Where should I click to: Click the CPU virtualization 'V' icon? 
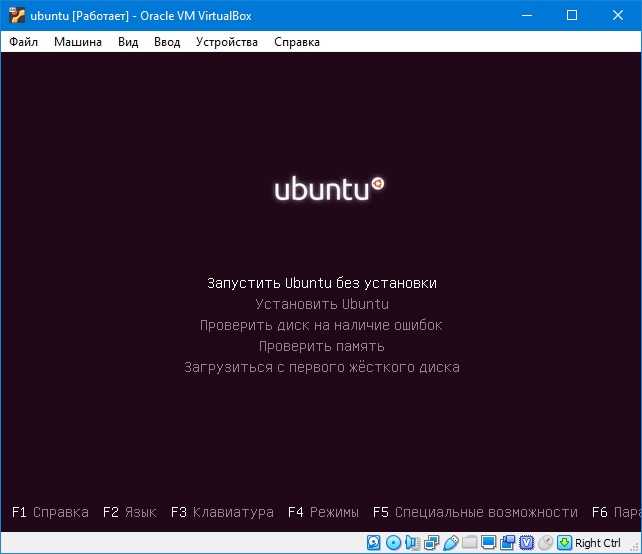click(x=527, y=543)
